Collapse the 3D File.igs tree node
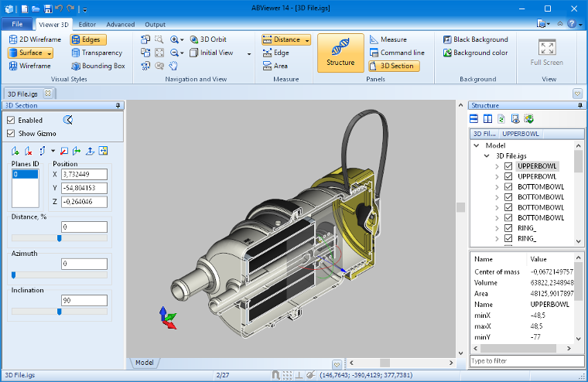The image size is (588, 382). pos(488,155)
